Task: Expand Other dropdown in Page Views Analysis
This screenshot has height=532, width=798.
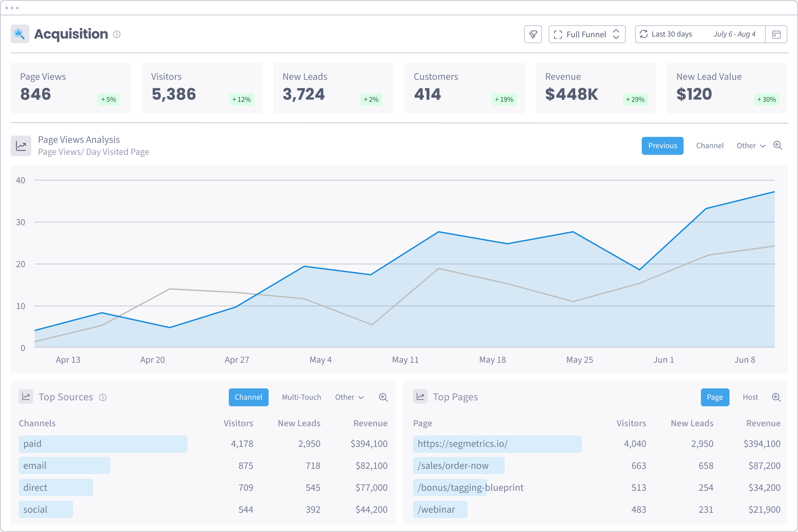Action: [750, 146]
